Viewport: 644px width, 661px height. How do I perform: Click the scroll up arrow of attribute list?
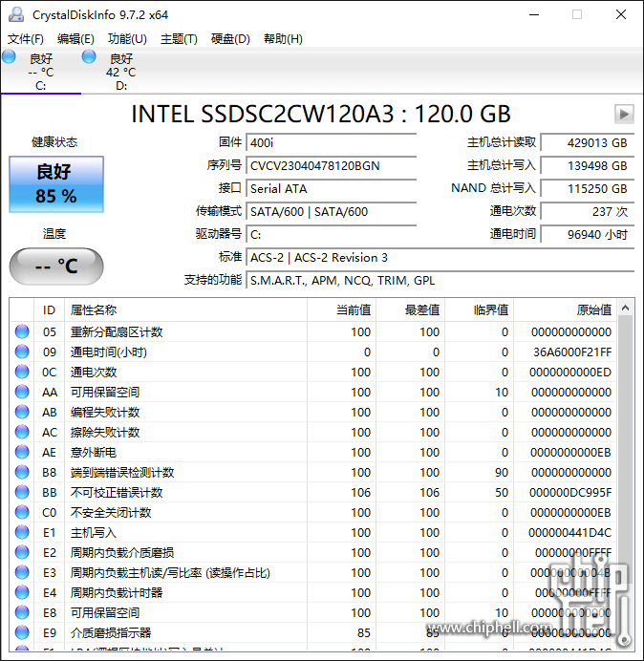point(626,309)
